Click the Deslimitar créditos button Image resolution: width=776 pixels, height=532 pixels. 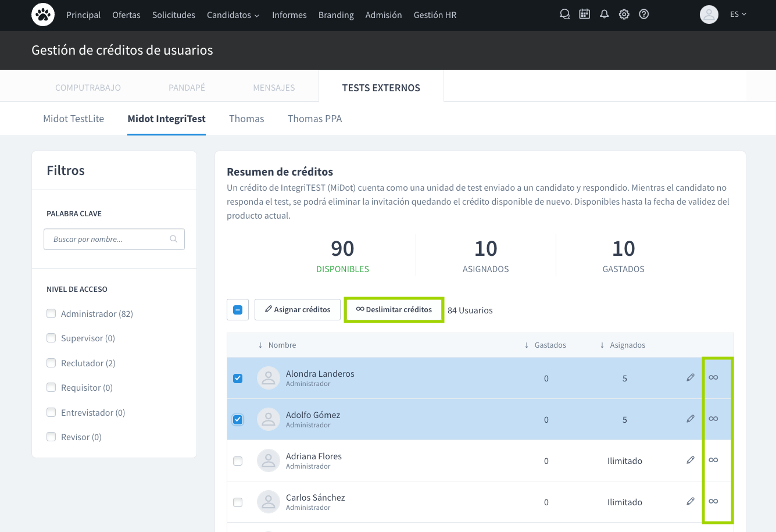pos(394,309)
